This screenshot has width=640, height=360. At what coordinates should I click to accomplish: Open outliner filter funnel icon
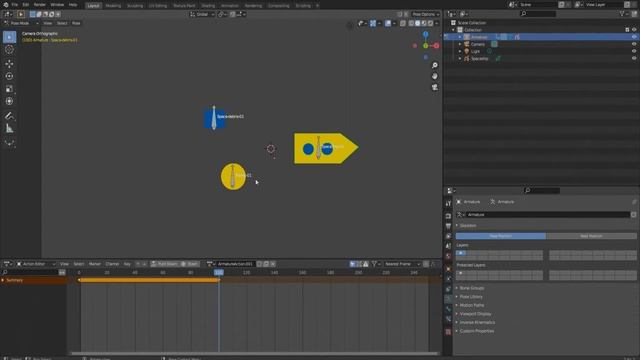[622, 14]
